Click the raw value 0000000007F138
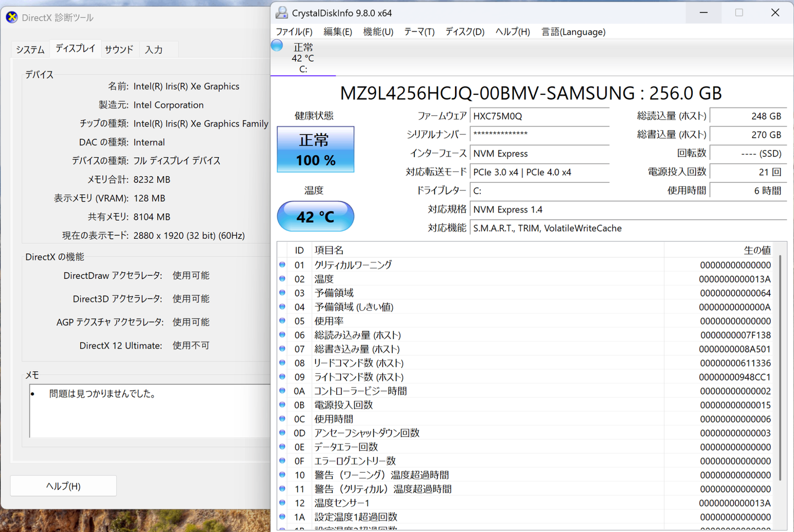This screenshot has height=532, width=794. 735,335
